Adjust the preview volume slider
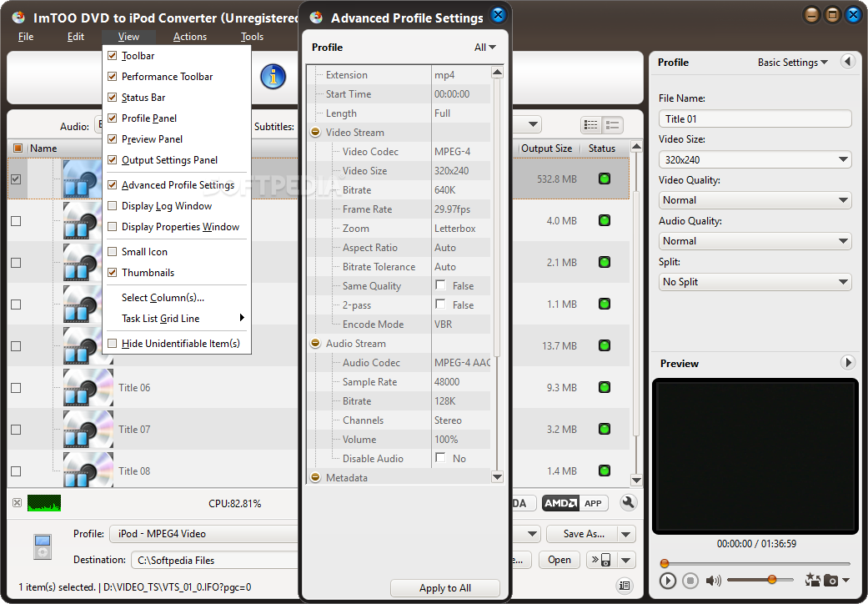The height and width of the screenshot is (604, 868). [771, 580]
